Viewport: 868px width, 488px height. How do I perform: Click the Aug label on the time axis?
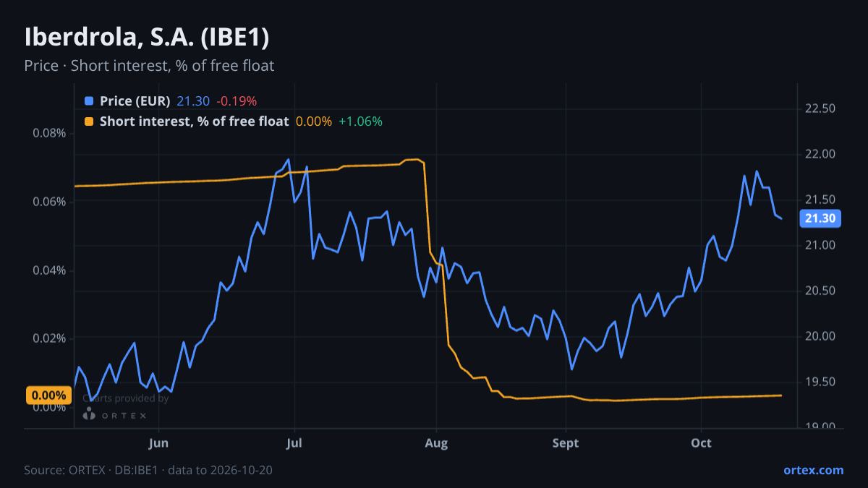coord(435,442)
